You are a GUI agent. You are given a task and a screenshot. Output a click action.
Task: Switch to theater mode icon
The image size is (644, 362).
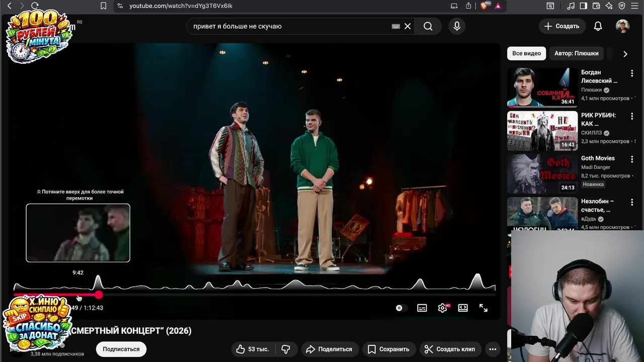click(x=463, y=308)
